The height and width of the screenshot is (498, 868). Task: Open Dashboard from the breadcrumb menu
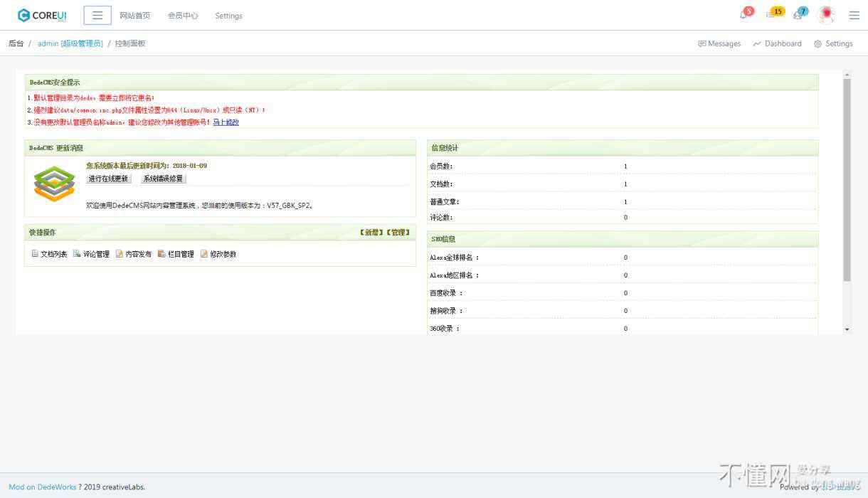click(777, 43)
